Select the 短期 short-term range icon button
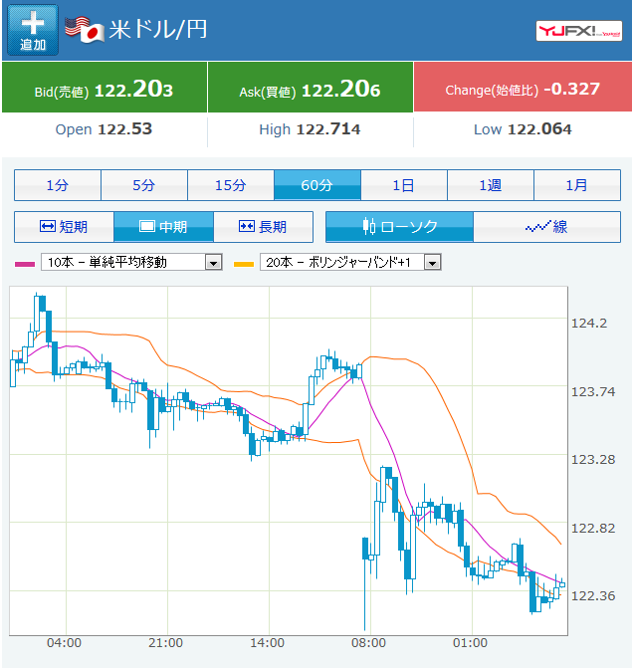Screen dimensions: 632x672 click(x=64, y=227)
